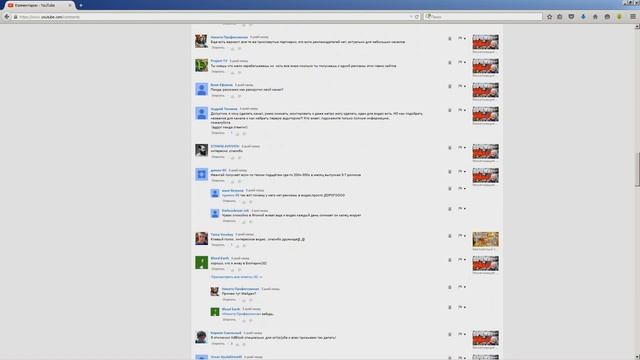
Task: Open Никита Профессионал name on top comment
Action: pyautogui.click(x=229, y=37)
